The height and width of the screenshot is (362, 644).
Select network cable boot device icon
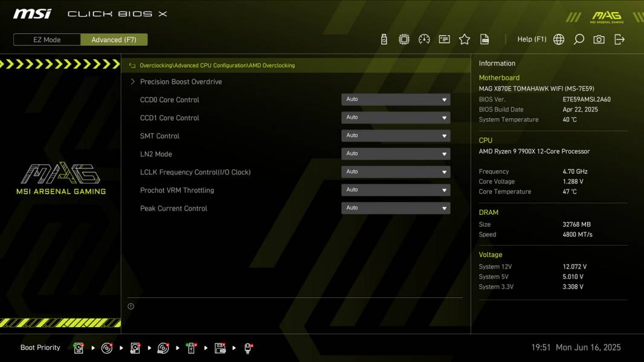click(x=248, y=348)
